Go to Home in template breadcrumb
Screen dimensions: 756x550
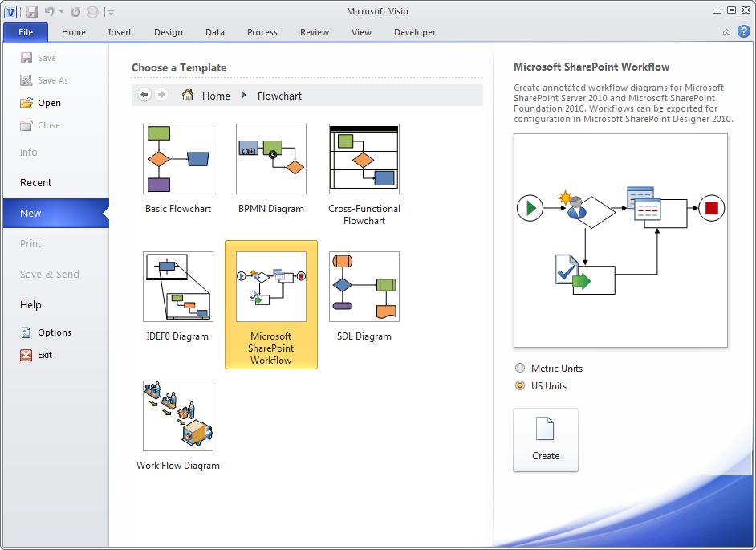(216, 96)
